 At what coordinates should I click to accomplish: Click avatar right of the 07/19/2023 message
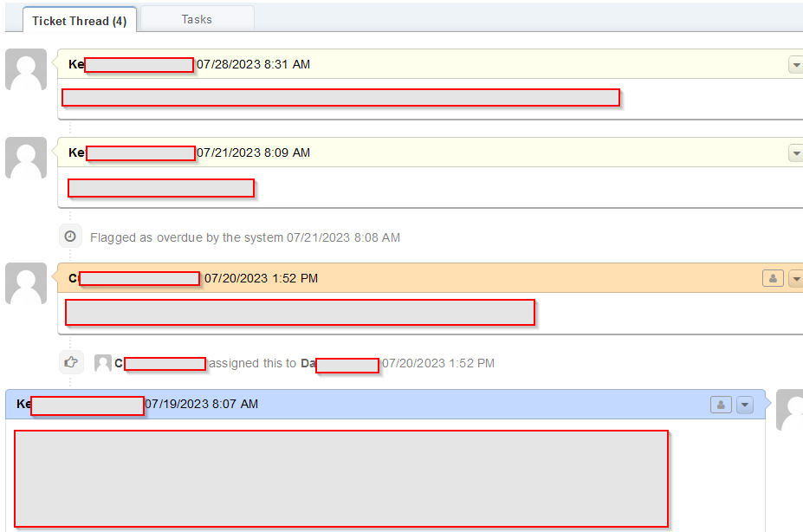coord(790,410)
